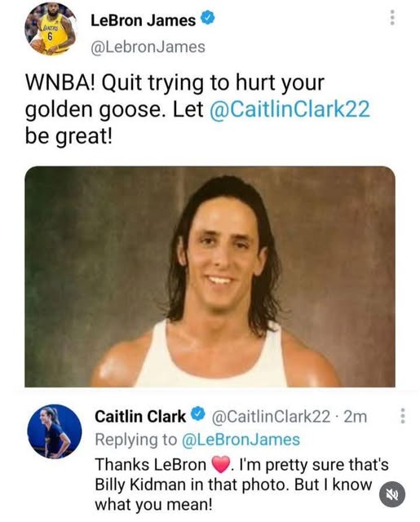Image resolution: width=420 pixels, height=522 pixels.
Task: Open the 2m timestamp of the reply
Action: point(355,417)
